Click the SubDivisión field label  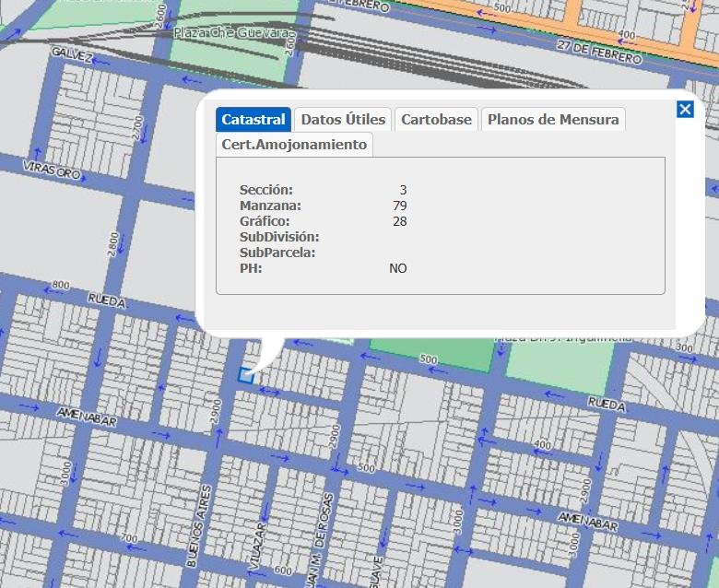[279, 237]
